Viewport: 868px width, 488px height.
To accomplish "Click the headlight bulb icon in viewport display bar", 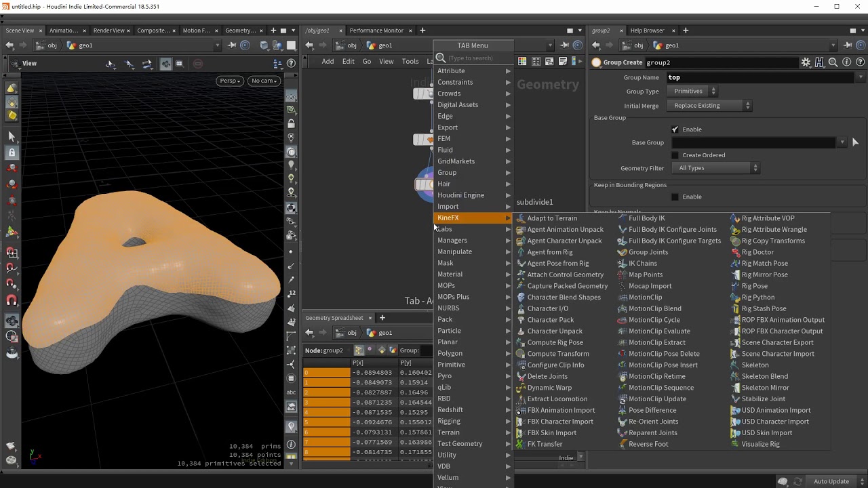I will point(291,165).
